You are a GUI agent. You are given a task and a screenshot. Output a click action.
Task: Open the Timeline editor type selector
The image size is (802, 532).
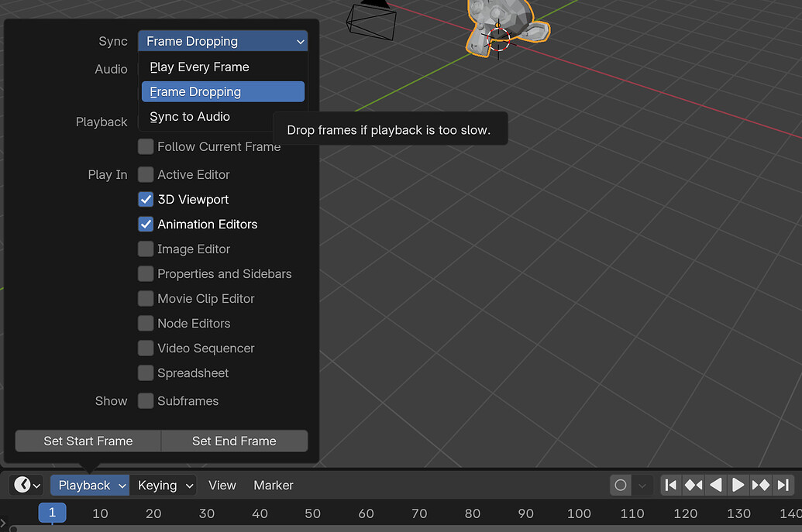[x=27, y=485]
